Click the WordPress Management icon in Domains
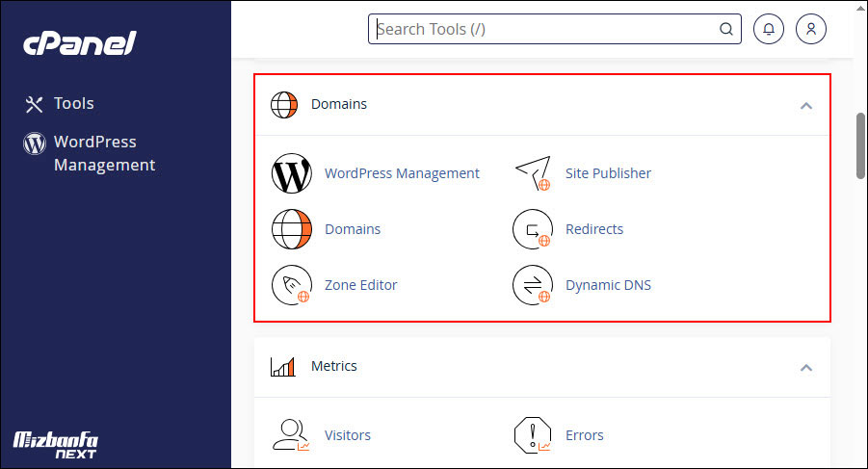Image resolution: width=868 pixels, height=469 pixels. click(291, 173)
